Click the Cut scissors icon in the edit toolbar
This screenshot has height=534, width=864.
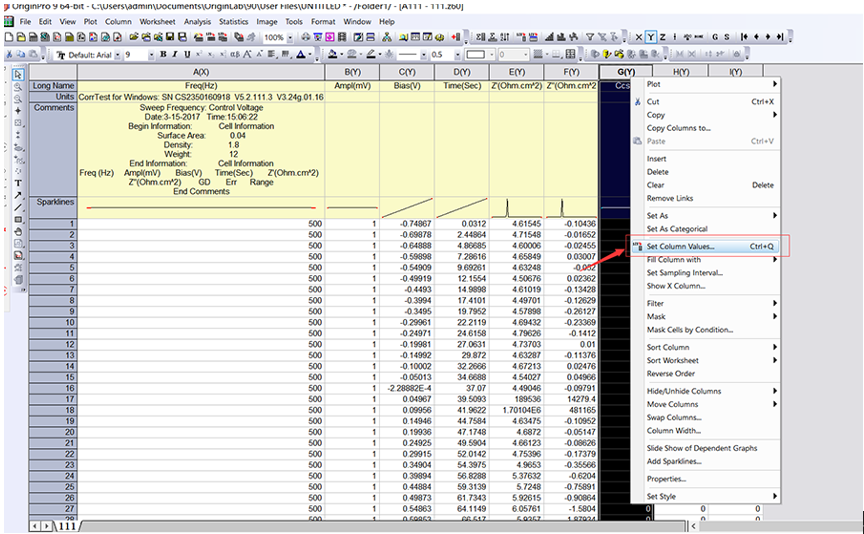tap(9, 54)
